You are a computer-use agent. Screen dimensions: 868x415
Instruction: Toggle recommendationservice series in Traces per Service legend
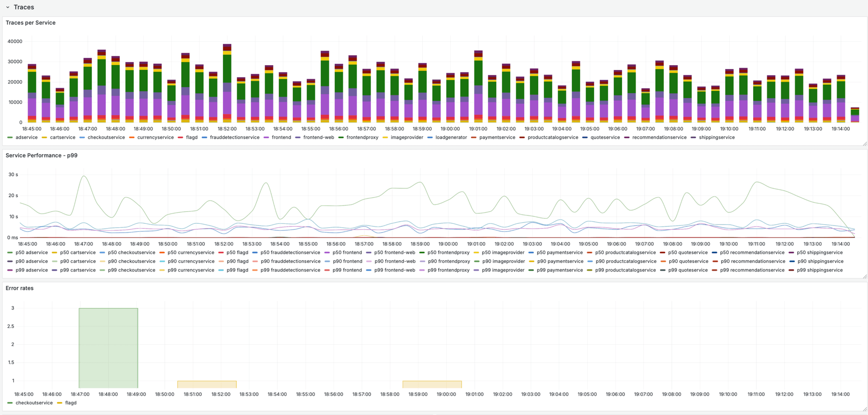pyautogui.click(x=659, y=137)
